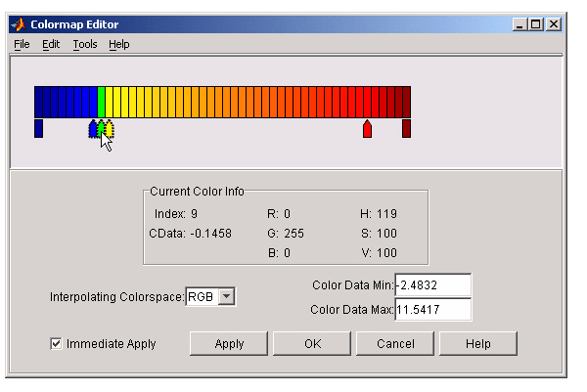
Task: Open the Interpolating Colorspace dropdown
Action: tap(226, 296)
